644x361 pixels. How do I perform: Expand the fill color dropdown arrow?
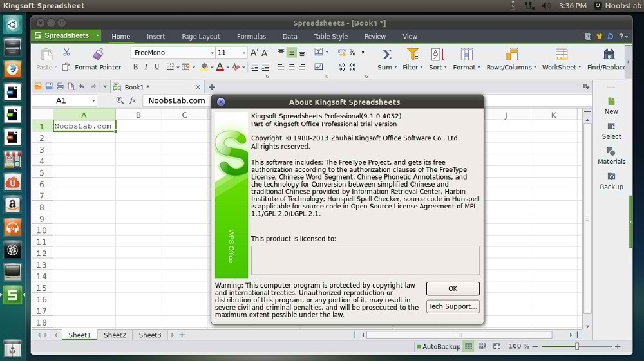[212, 68]
